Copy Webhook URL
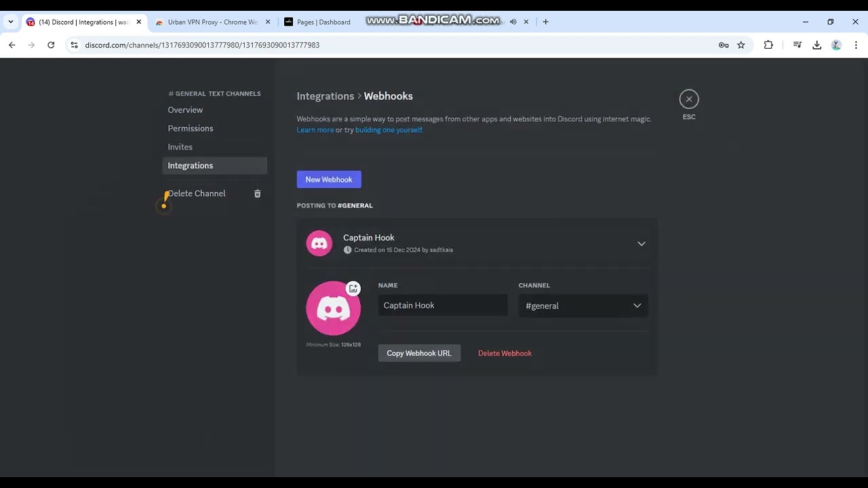Screen dimensions: 868x488 point(419,353)
